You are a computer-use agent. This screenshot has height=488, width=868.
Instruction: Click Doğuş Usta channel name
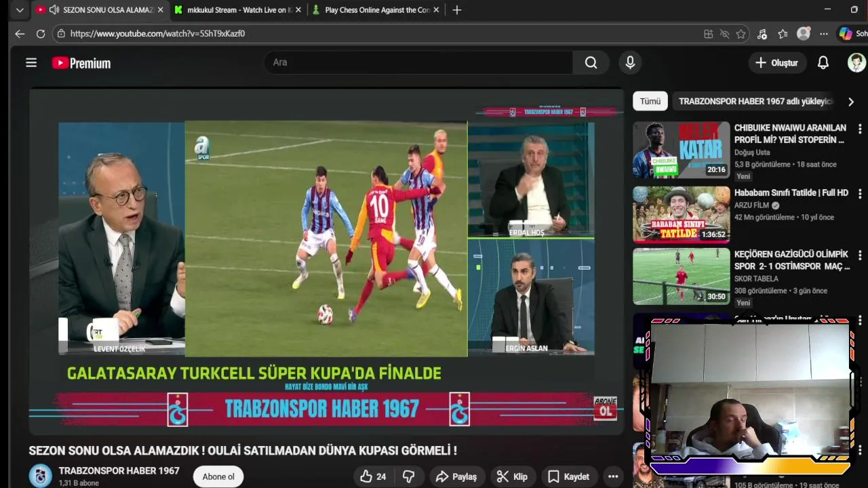(x=752, y=152)
